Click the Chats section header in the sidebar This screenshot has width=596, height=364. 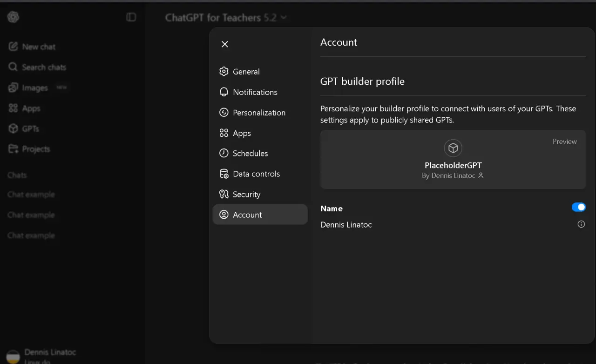[17, 175]
